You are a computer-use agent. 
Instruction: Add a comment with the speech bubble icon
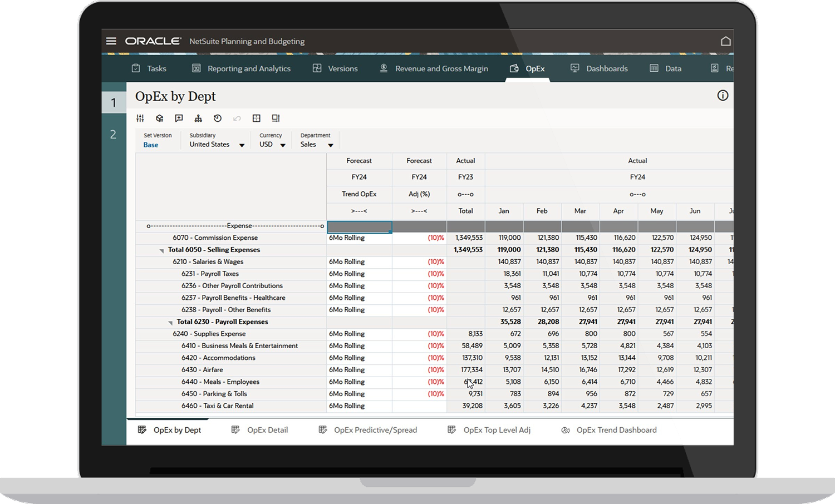[x=179, y=118]
